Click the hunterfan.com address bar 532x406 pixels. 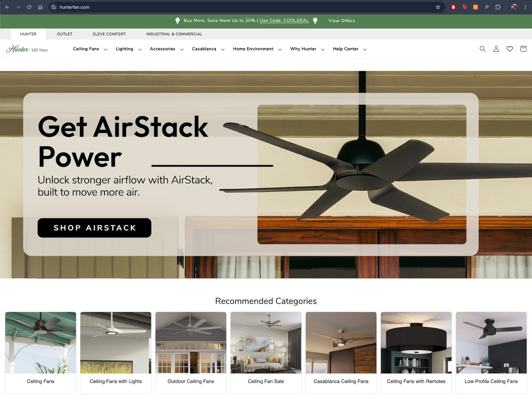(x=247, y=7)
